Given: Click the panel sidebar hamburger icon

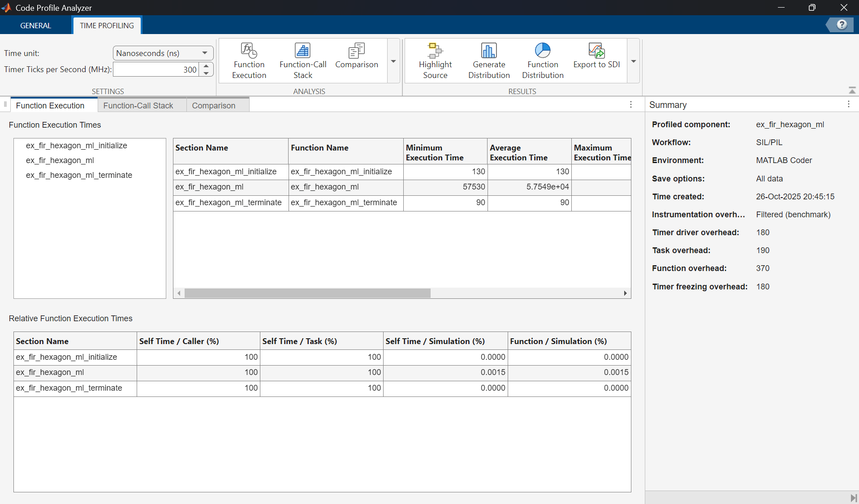Looking at the screenshot, I should pyautogui.click(x=4, y=104).
